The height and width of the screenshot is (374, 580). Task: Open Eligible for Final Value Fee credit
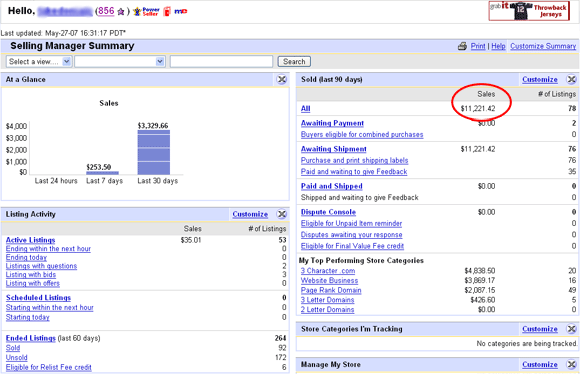tap(352, 246)
